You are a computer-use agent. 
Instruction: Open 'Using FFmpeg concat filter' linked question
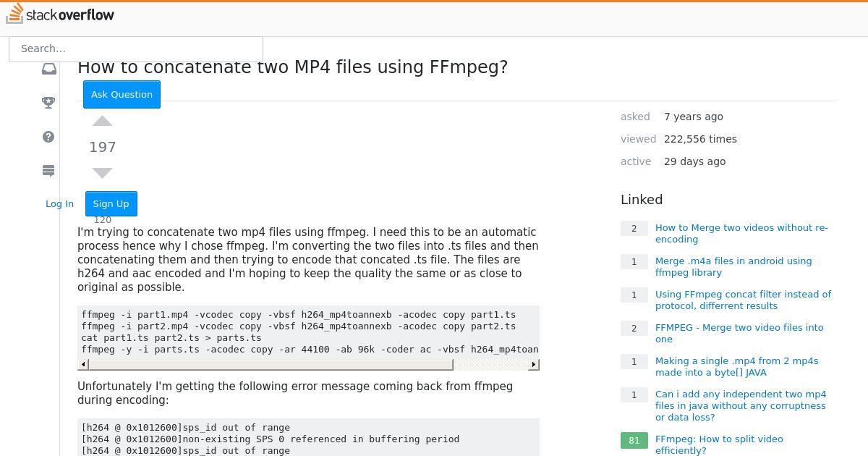(743, 300)
